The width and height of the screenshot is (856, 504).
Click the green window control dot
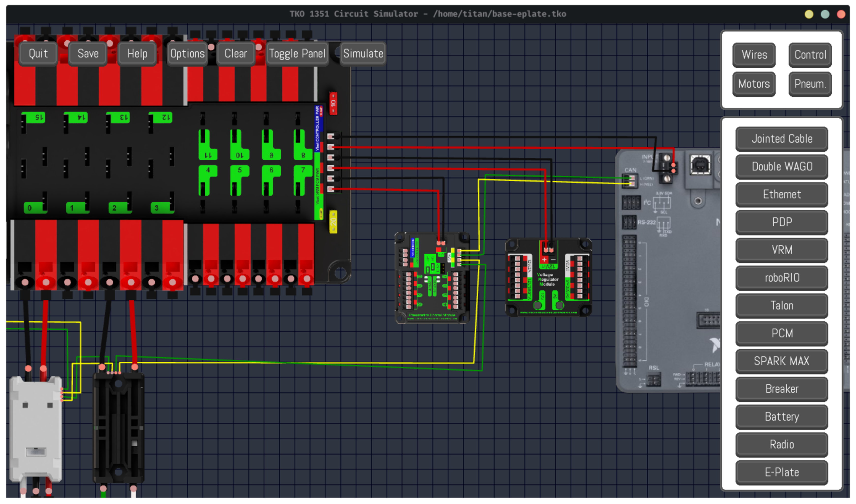pyautogui.click(x=825, y=14)
